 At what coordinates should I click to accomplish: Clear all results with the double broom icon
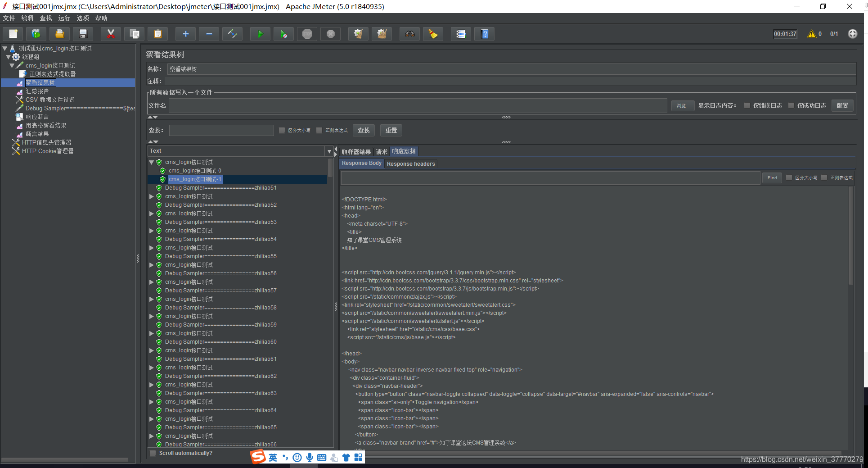click(x=382, y=34)
